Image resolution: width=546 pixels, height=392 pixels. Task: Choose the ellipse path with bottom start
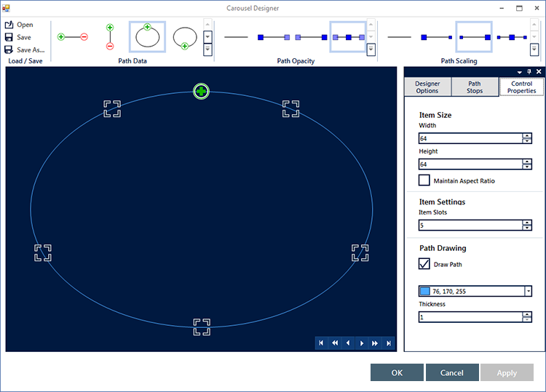pyautogui.click(x=185, y=36)
